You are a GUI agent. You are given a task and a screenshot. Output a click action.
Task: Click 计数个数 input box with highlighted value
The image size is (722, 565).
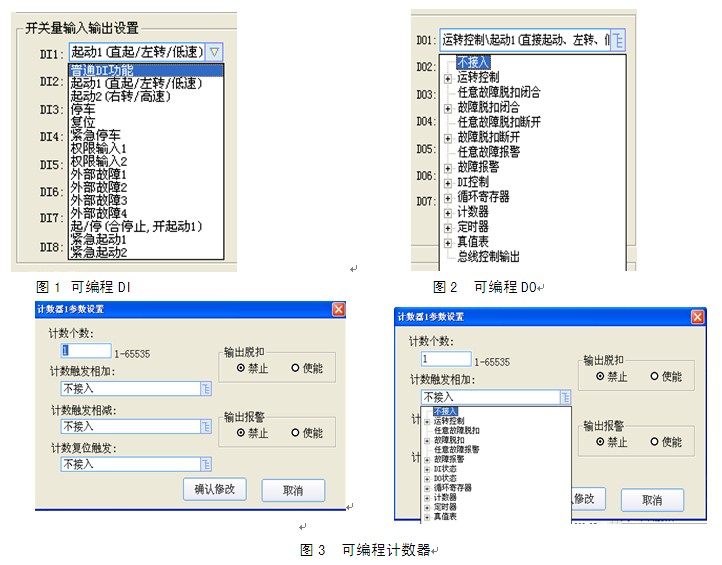[x=86, y=351]
